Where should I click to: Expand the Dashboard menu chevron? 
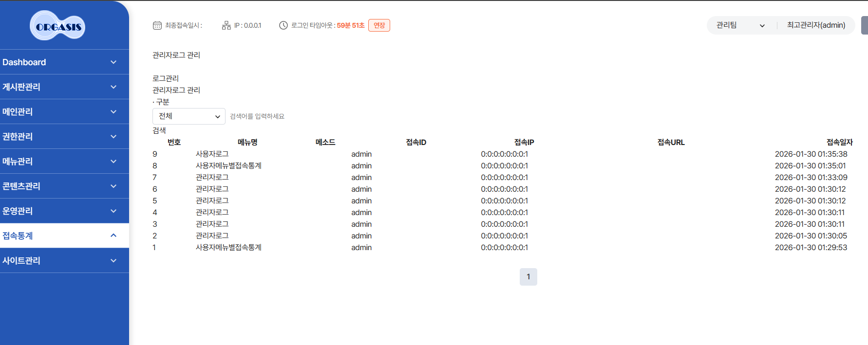[113, 62]
